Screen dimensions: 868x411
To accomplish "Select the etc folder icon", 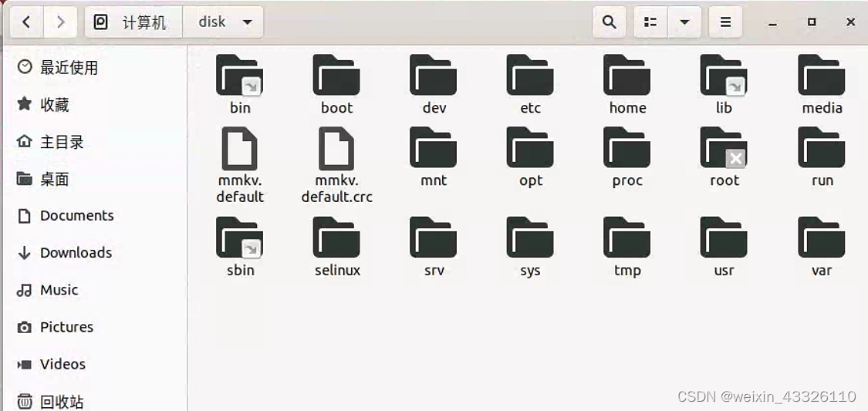I will [x=530, y=76].
